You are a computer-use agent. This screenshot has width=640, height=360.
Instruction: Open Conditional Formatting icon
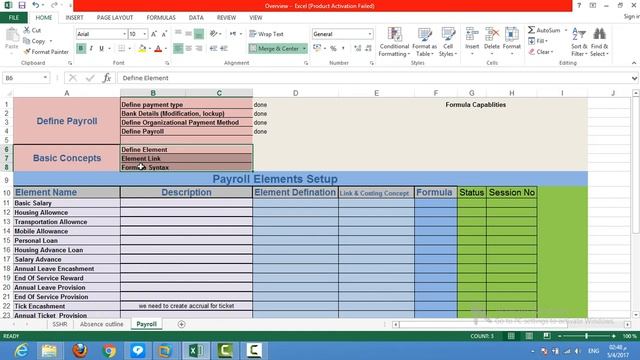point(394,34)
